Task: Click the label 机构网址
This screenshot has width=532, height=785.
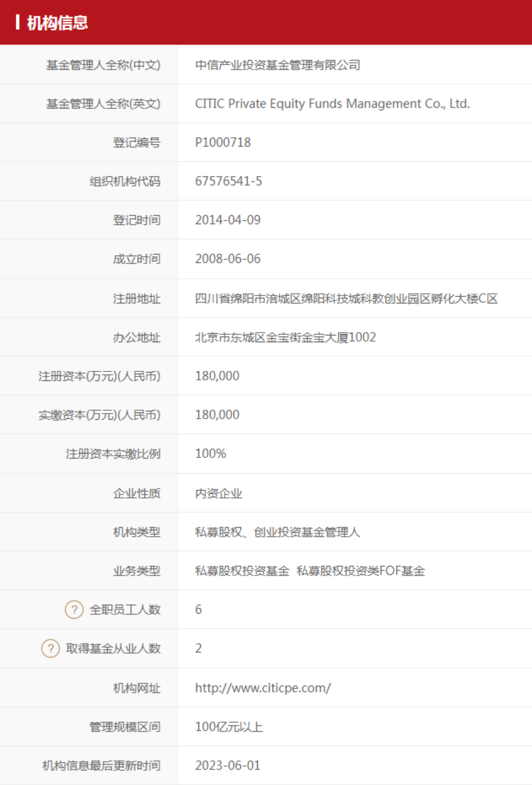Action: 137,688
